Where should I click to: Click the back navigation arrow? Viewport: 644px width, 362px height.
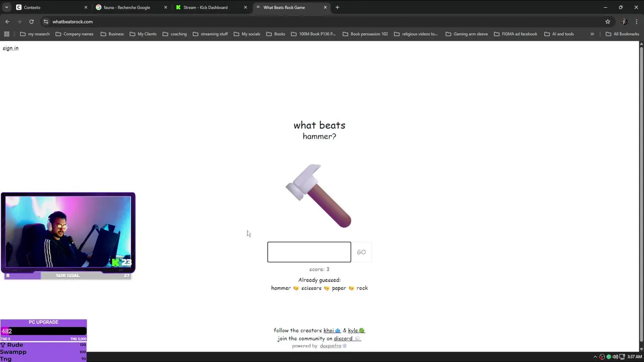point(7,22)
